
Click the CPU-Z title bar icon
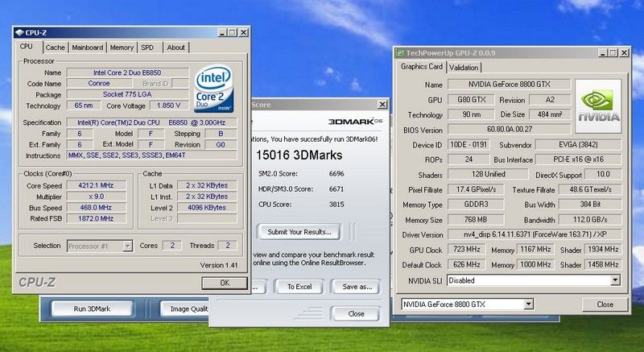pos(19,33)
